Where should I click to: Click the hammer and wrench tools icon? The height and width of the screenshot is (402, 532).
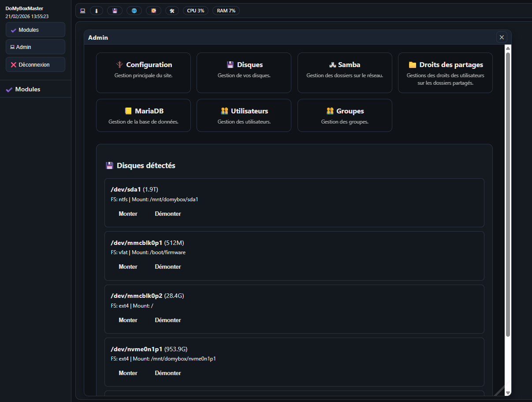(x=172, y=11)
